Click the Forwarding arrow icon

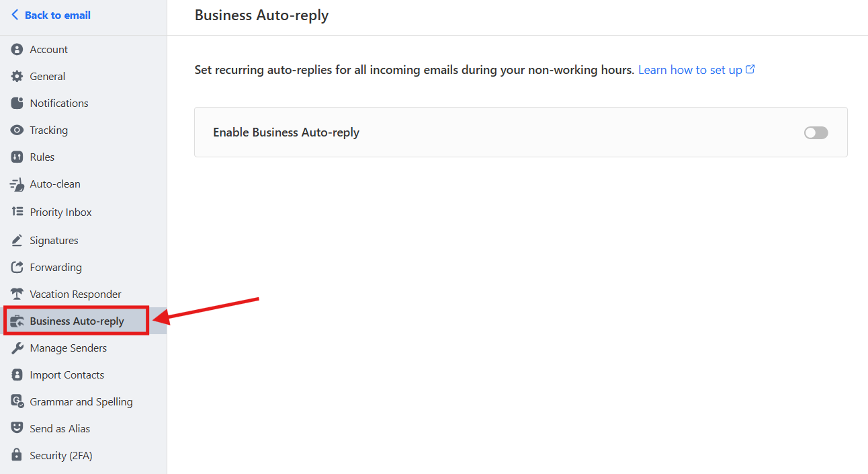(17, 267)
